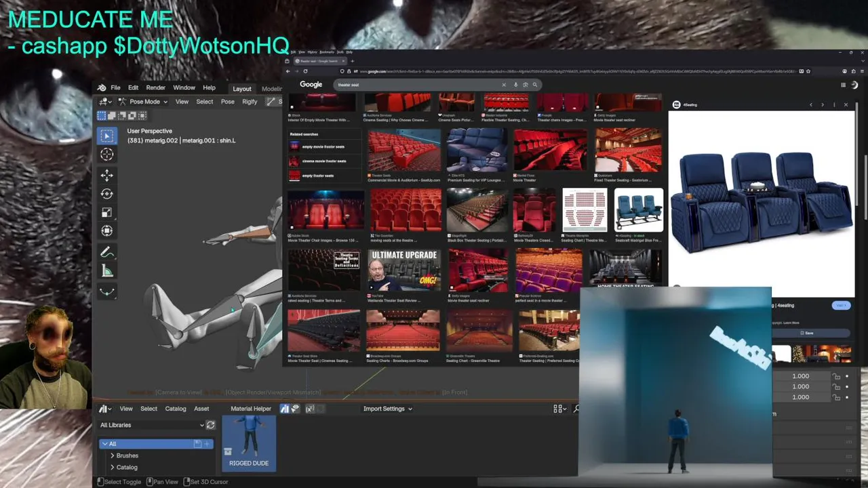This screenshot has height=488, width=868.
Task: Open the seating chart diagram image result
Action: click(x=585, y=210)
